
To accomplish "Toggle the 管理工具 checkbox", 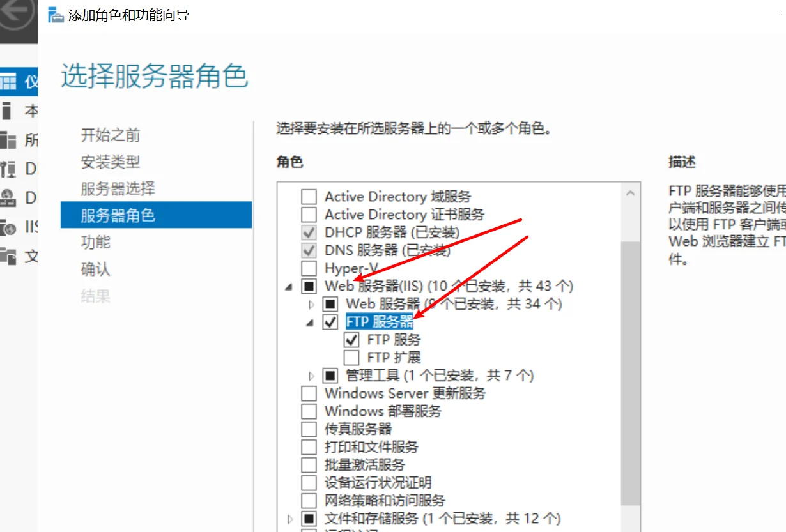I will (330, 375).
